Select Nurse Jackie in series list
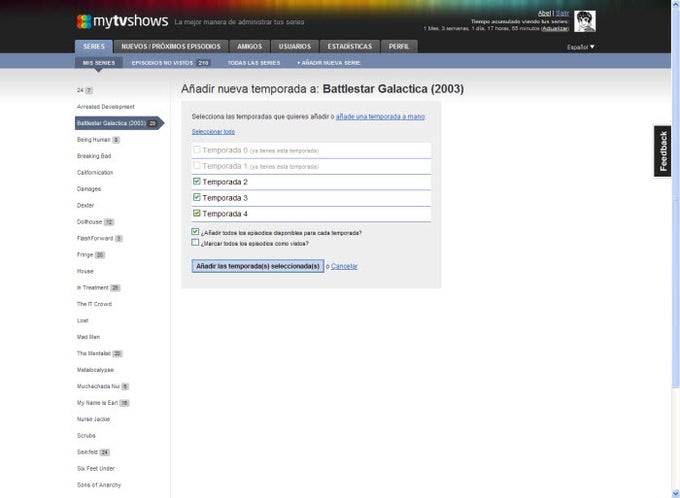Image resolution: width=680 pixels, height=498 pixels. 93,419
